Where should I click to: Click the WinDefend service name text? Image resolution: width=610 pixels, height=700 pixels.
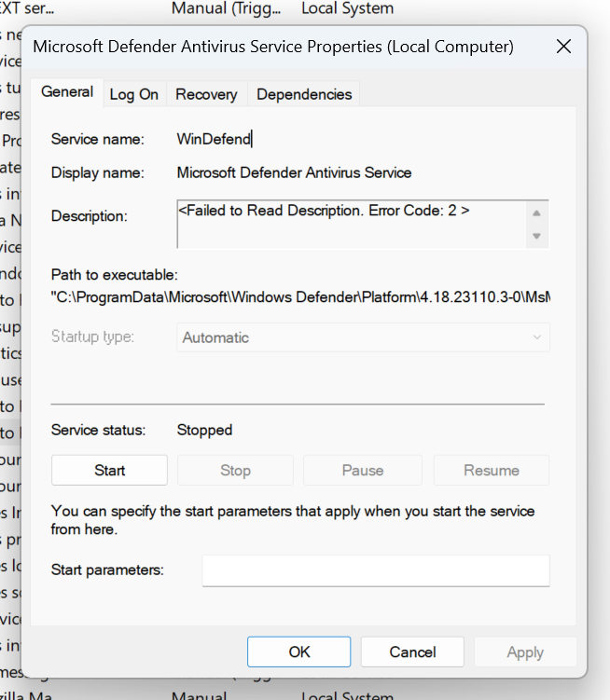[215, 139]
